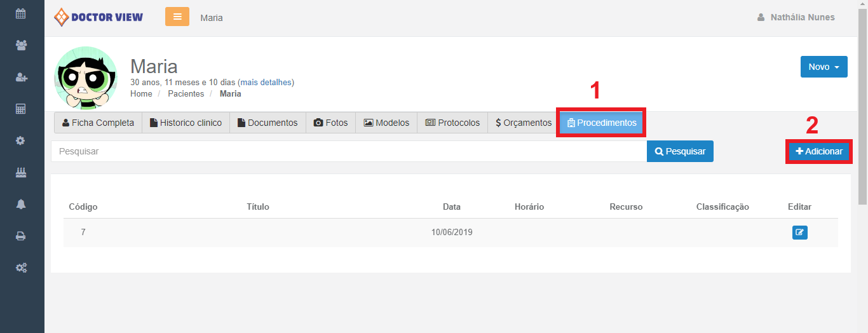The height and width of the screenshot is (333, 868).
Task: Open the Orçamentos tab
Action: (524, 123)
